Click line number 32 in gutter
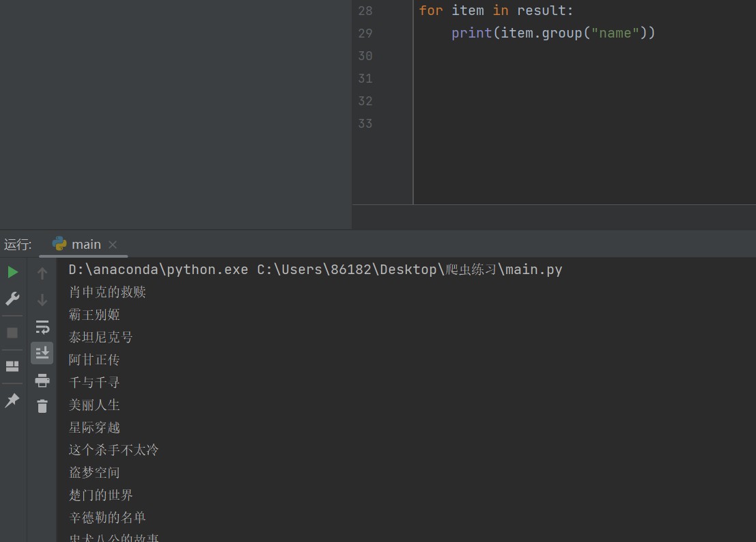Viewport: 756px width, 542px height. [365, 101]
